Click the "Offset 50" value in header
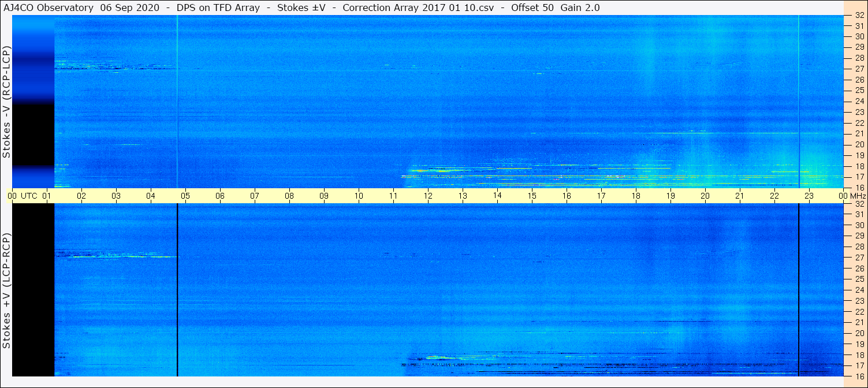 pyautogui.click(x=533, y=8)
